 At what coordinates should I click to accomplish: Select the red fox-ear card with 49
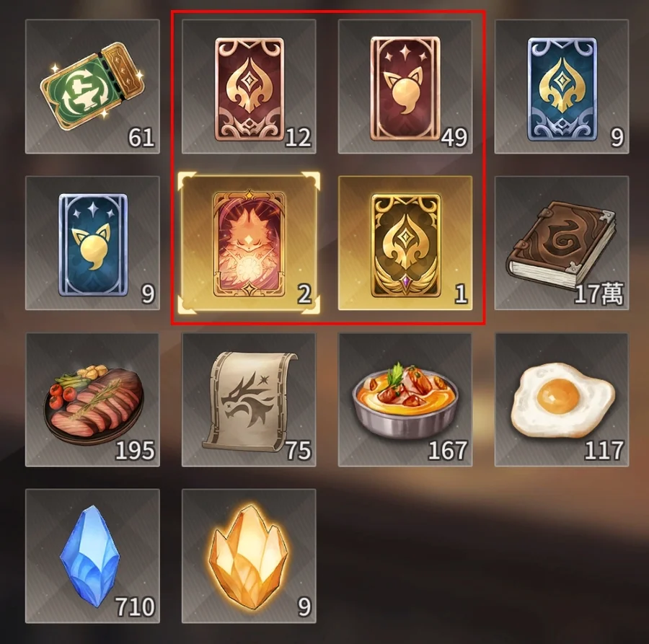click(405, 87)
